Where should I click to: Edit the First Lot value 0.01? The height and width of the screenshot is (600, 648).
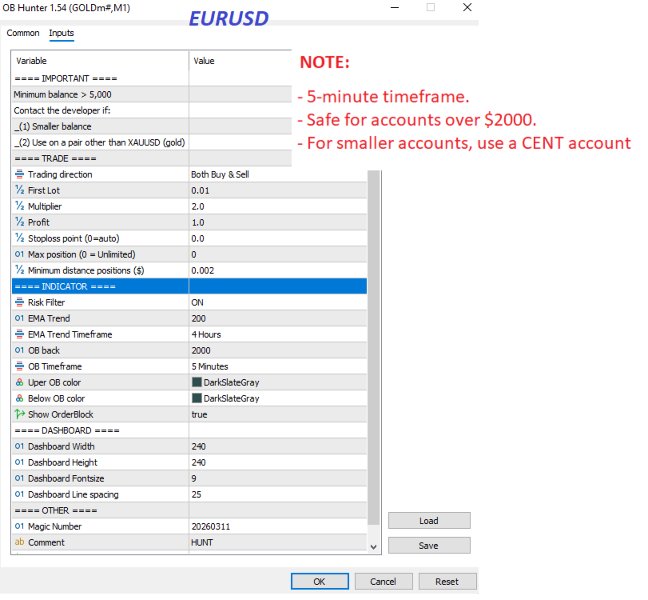[278, 190]
